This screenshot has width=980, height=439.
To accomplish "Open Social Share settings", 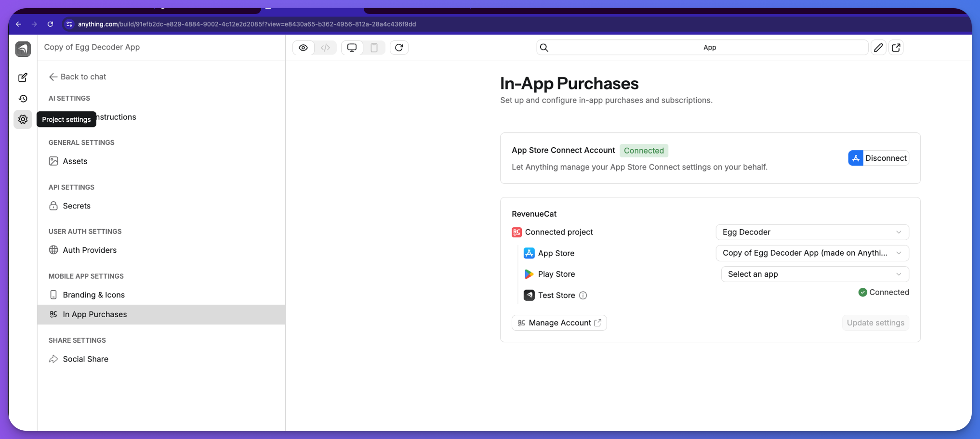I will click(x=161, y=359).
